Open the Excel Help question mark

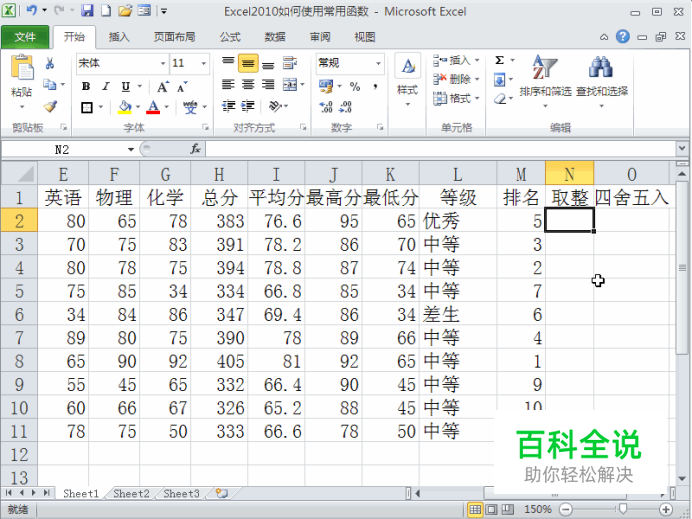(622, 37)
